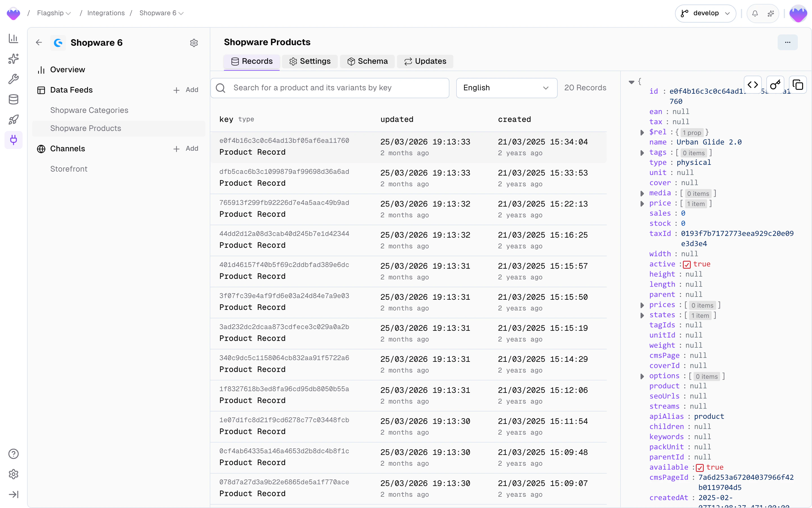Viewport: 812px width, 508px height.
Task: Add a new Data Feed
Action: click(x=186, y=90)
